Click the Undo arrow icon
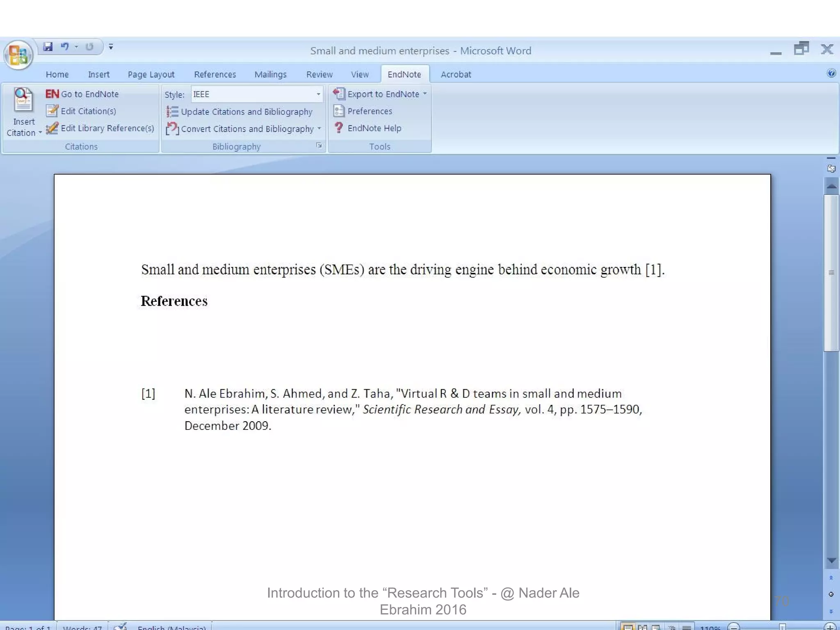The width and height of the screenshot is (840, 630). 64,47
